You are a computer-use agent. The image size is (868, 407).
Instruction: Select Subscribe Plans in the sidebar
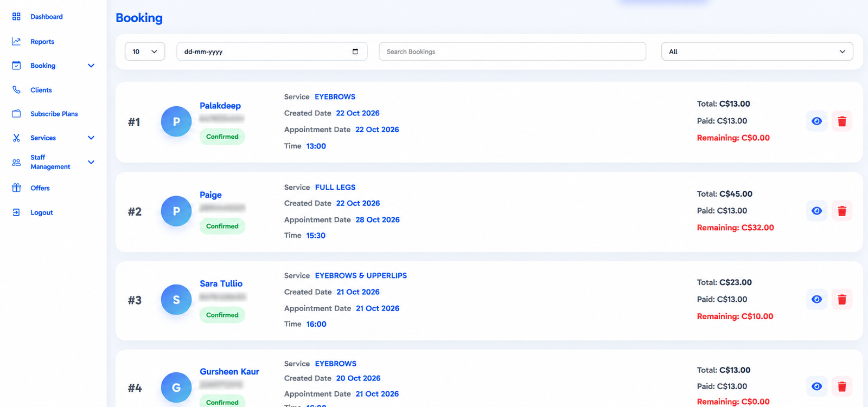point(54,114)
